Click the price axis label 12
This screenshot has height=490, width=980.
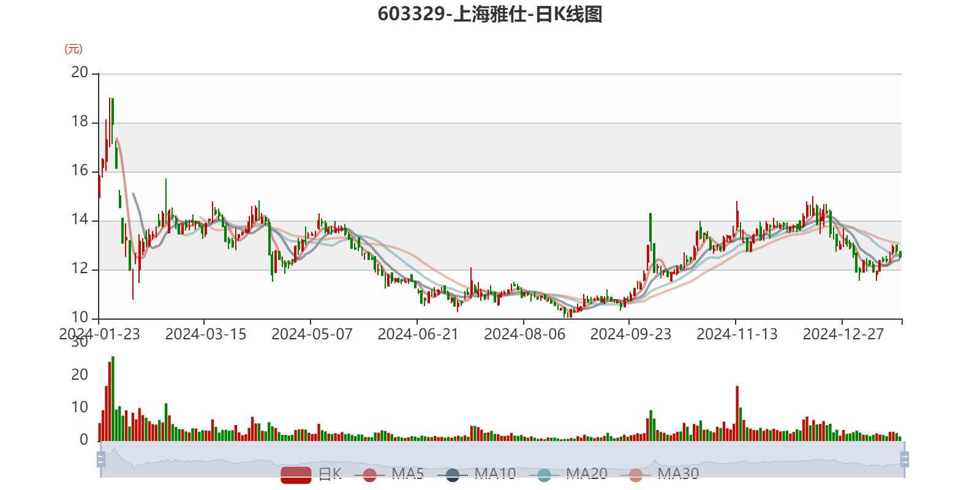[x=80, y=269]
